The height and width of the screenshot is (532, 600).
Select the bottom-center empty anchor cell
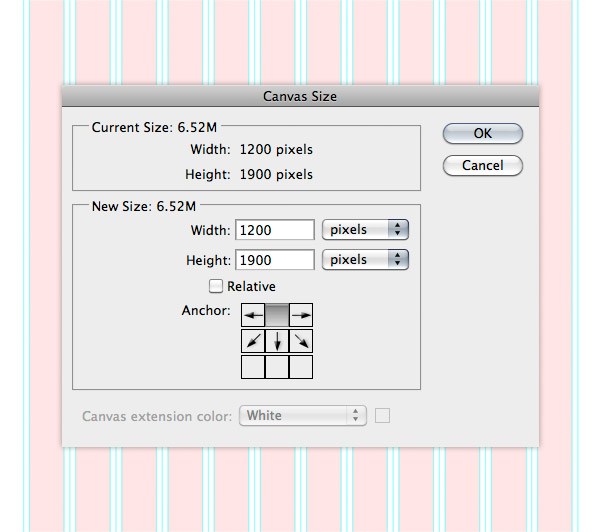tap(277, 367)
